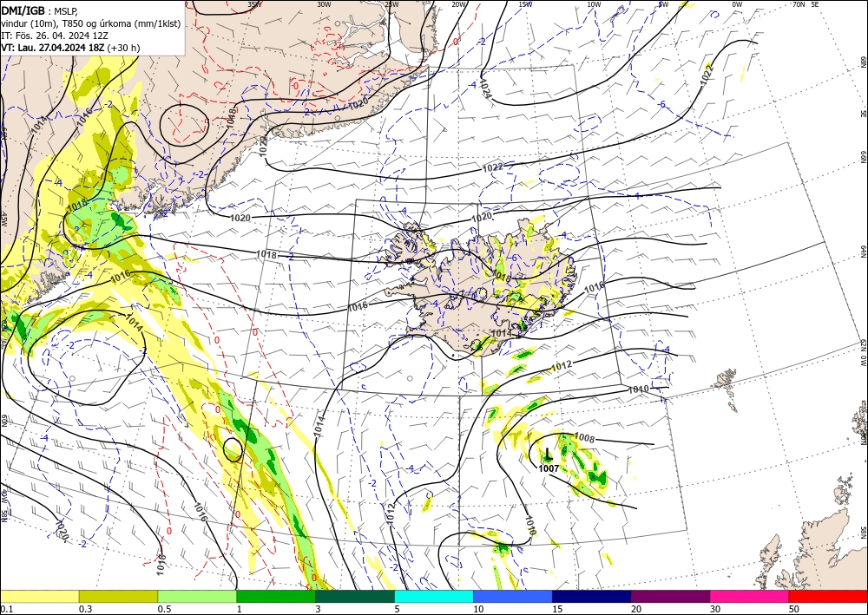Screen dimensions: 868x615
Task: Select the purple 20–30 mm legend swatch
Action: (670, 596)
